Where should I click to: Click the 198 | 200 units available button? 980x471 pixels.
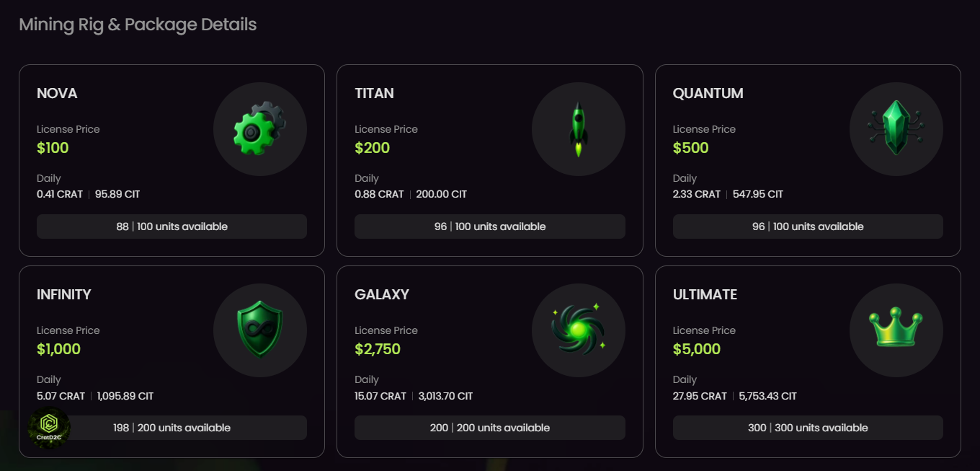(x=173, y=428)
